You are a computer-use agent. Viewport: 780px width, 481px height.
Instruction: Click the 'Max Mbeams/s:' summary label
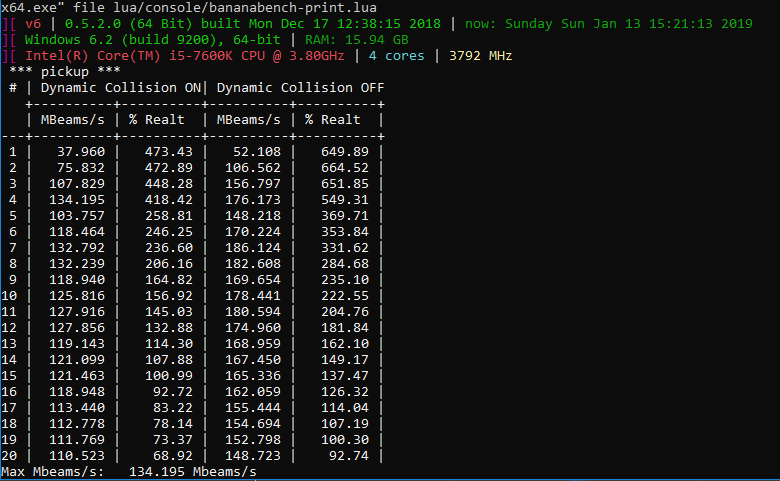pyautogui.click(x=53, y=472)
